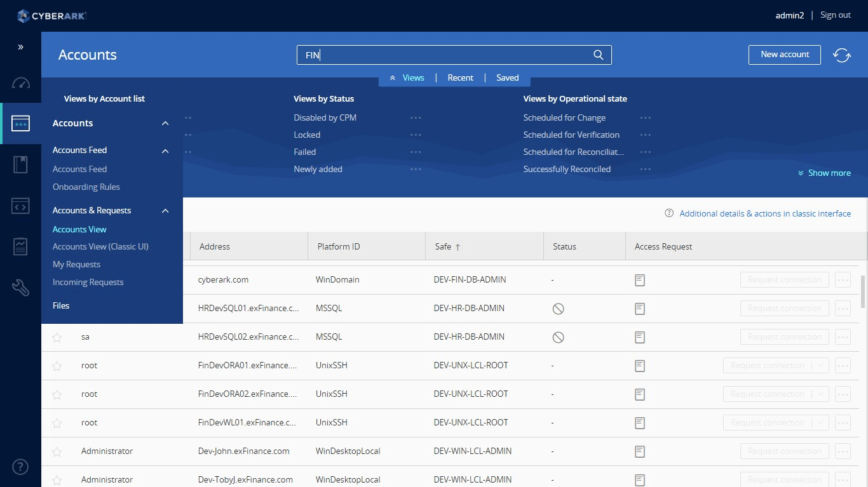This screenshot has width=868, height=487.
Task: Click Request connection for cyberark.com row
Action: [x=785, y=279]
